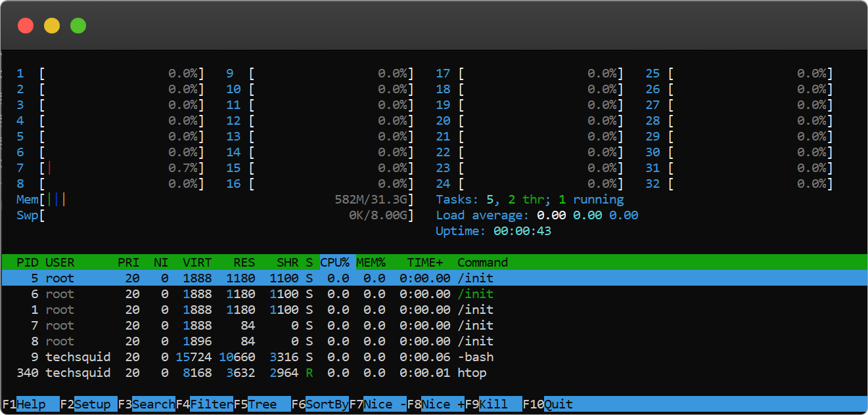Image resolution: width=868 pixels, height=415 pixels.
Task: Click the PRI column header
Action: [x=129, y=263]
